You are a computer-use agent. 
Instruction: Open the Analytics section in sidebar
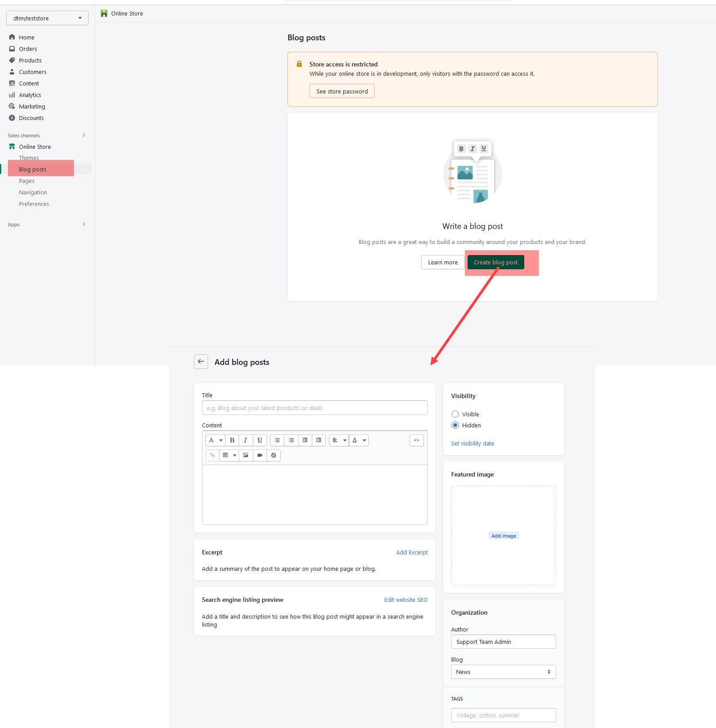(30, 95)
